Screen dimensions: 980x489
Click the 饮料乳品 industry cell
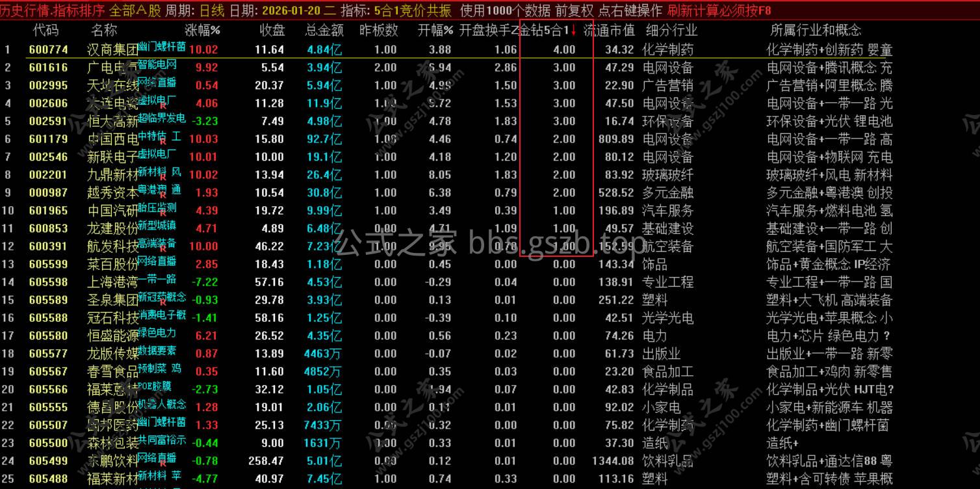pyautogui.click(x=667, y=461)
